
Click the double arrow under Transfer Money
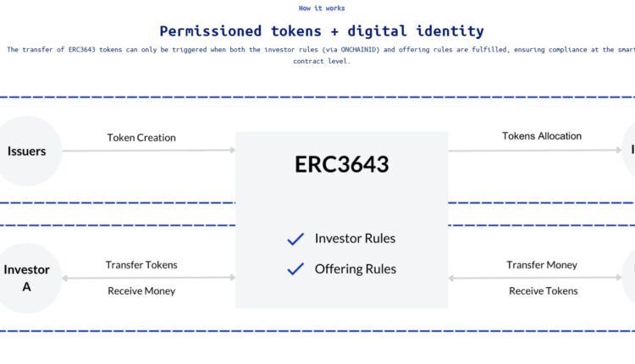[x=535, y=278]
